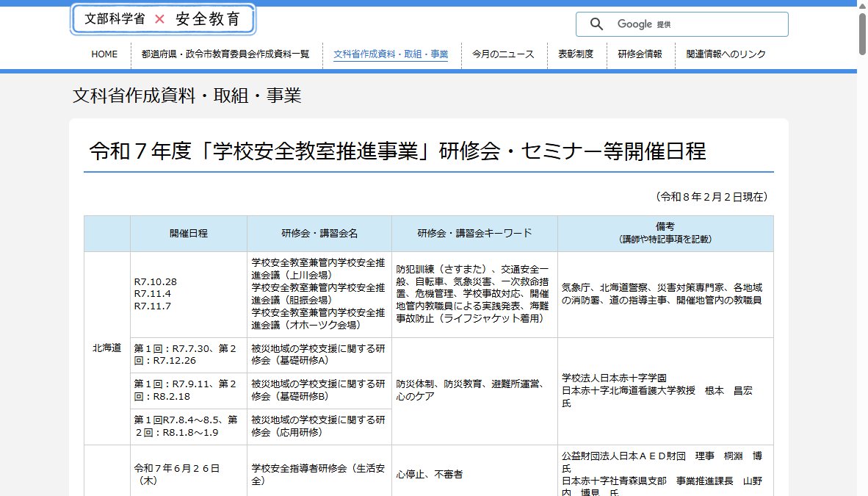Click the date cell starting R7.10.28
Image resolution: width=868 pixels, height=496 pixels.
189,294
